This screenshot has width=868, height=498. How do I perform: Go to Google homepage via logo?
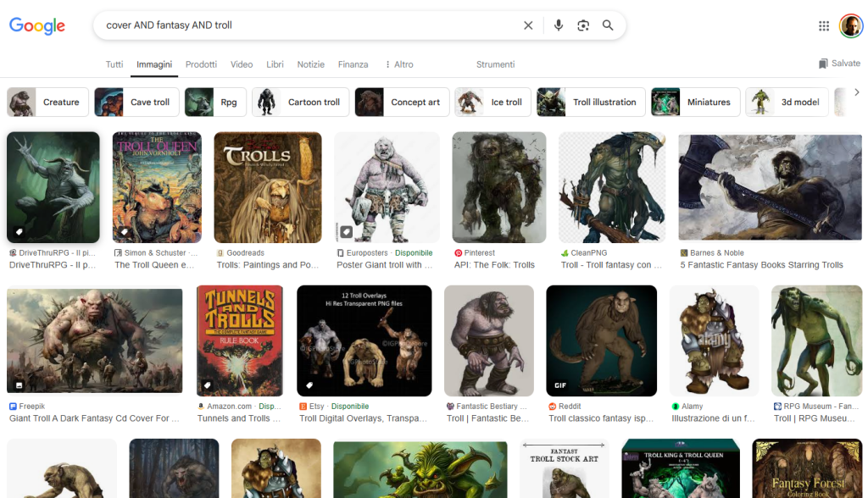click(37, 25)
